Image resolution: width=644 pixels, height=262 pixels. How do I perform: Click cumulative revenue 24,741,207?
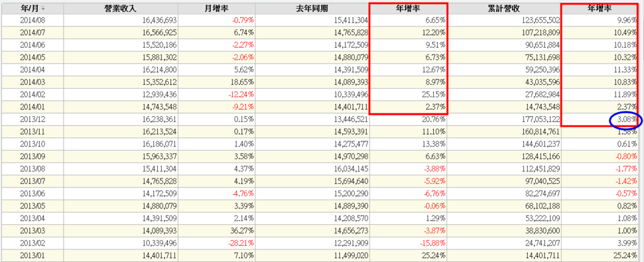click(x=542, y=243)
